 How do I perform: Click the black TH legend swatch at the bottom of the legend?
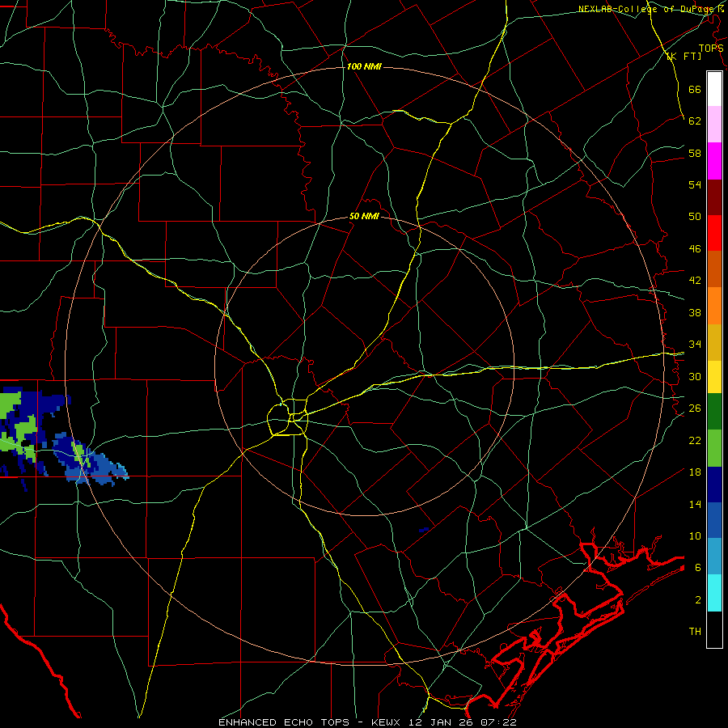click(714, 629)
